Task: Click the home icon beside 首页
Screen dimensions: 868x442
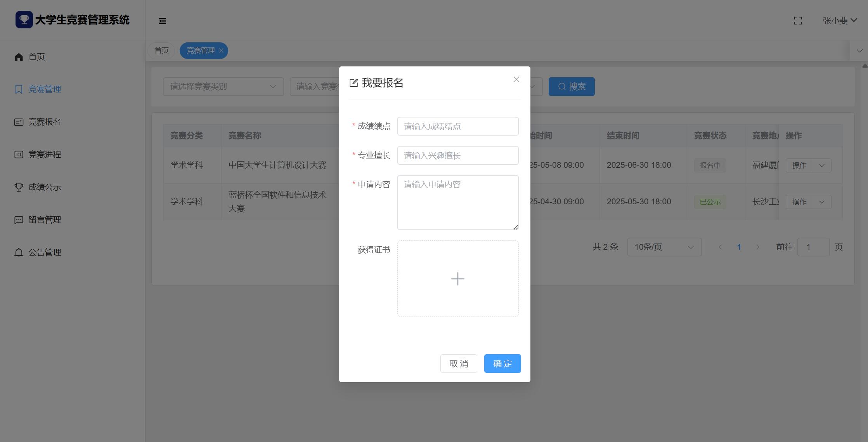Action: pos(19,57)
